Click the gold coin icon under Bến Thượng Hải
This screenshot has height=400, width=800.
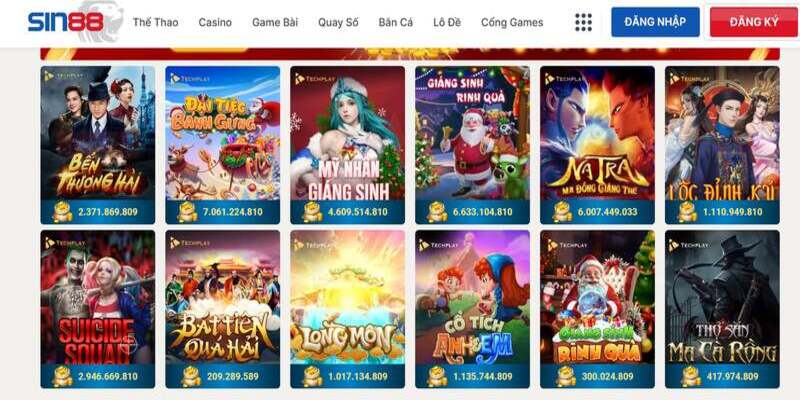(63, 212)
